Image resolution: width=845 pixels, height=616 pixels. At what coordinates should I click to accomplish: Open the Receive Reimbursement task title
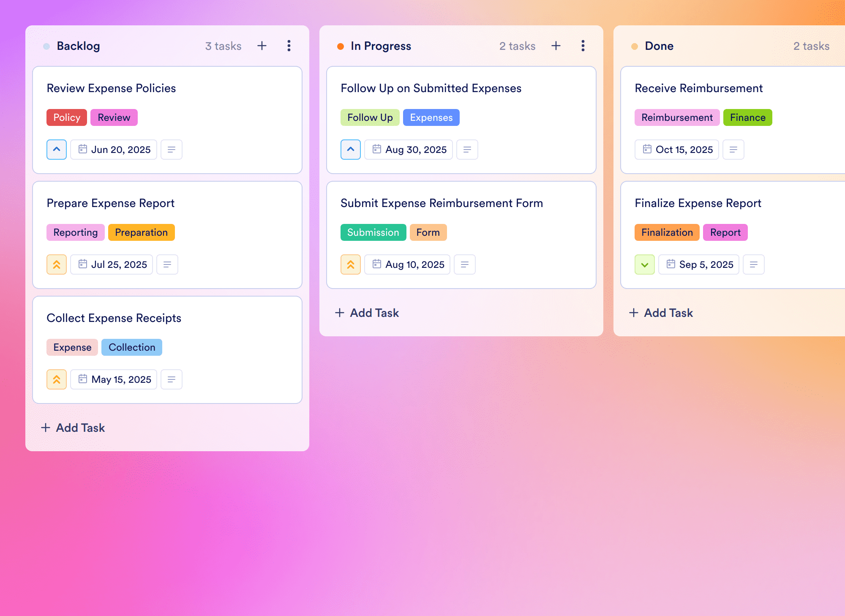[x=699, y=88]
